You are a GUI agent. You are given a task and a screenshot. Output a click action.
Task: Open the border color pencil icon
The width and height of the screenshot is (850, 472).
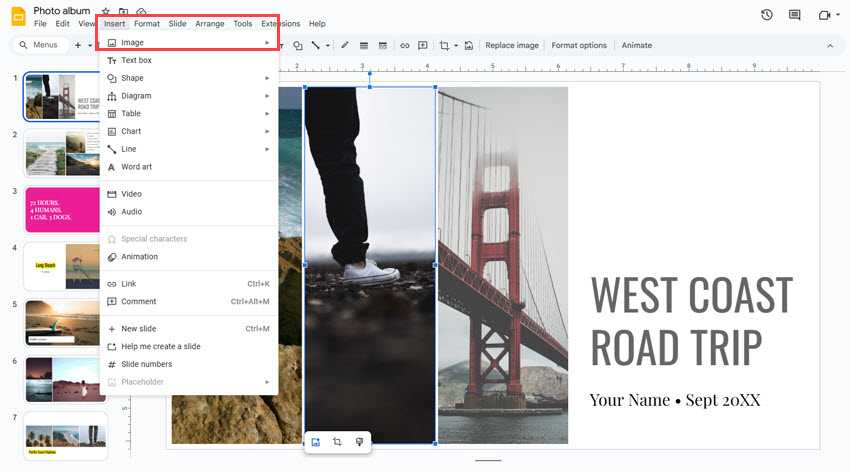(x=345, y=46)
